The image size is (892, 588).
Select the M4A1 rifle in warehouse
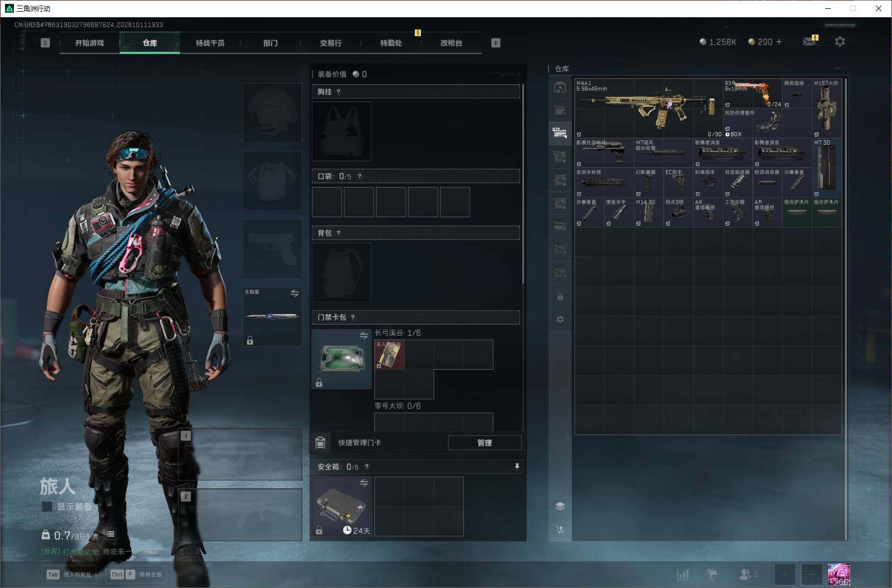pyautogui.click(x=648, y=108)
